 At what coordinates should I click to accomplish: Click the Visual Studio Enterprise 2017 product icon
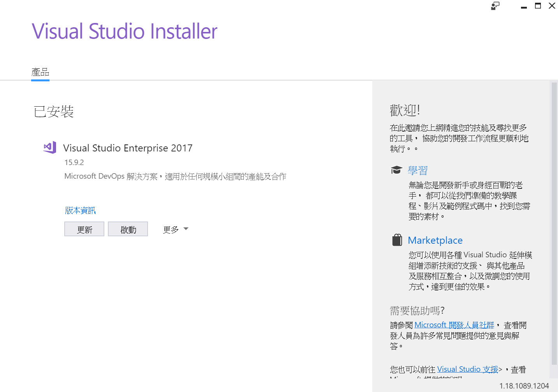click(49, 148)
